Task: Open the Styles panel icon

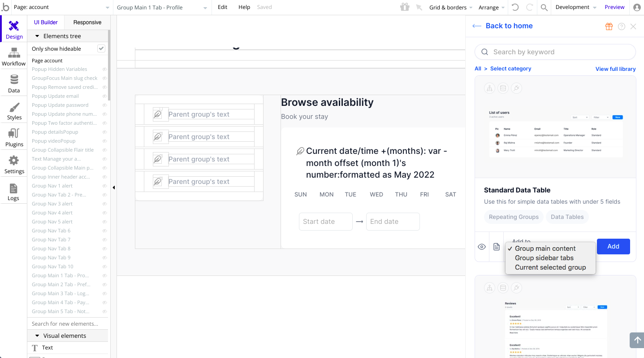Action: coord(14,111)
